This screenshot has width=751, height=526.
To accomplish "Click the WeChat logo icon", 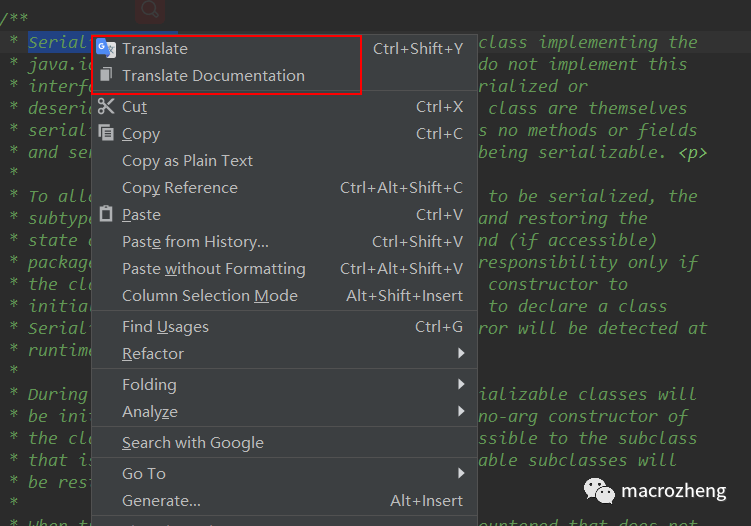I will tap(598, 492).
